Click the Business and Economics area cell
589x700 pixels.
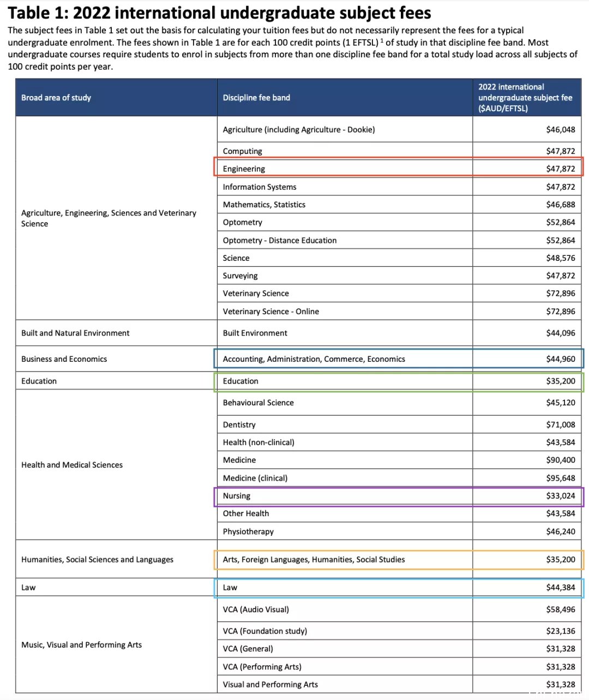[x=64, y=359]
